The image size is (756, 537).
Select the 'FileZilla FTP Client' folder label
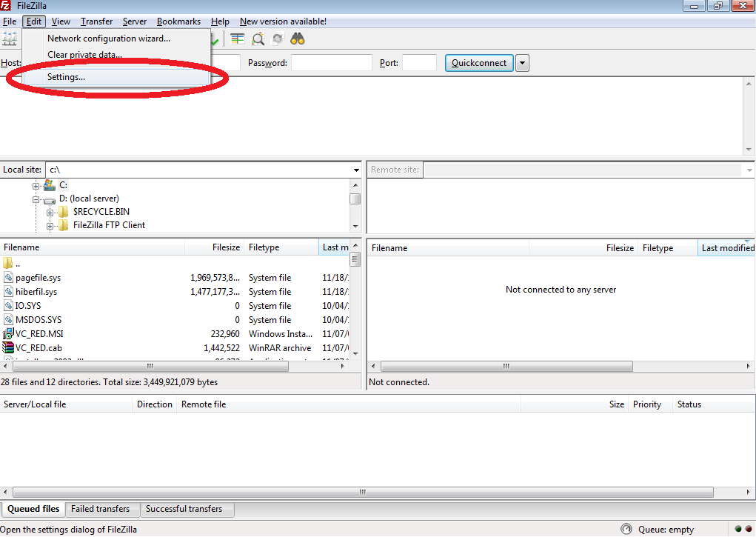[x=109, y=225]
